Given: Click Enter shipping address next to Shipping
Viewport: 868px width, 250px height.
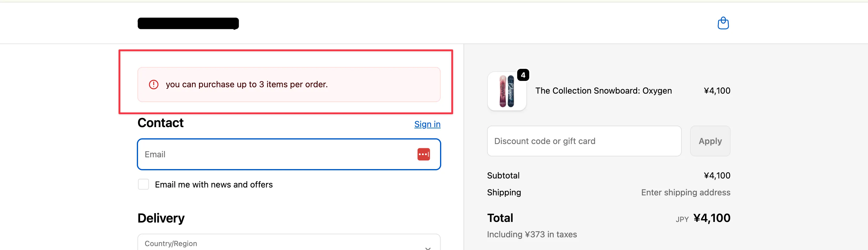Looking at the screenshot, I should tap(685, 192).
